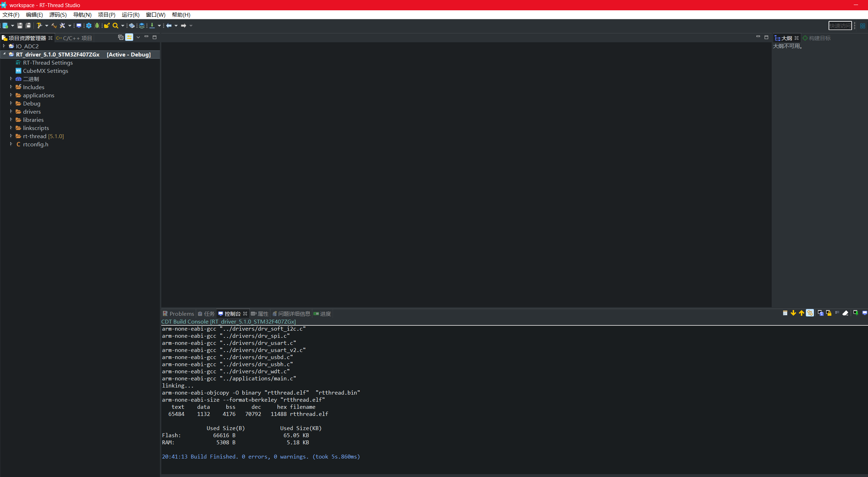Open the 项目(P) menu
This screenshot has height=477, width=868.
(107, 15)
